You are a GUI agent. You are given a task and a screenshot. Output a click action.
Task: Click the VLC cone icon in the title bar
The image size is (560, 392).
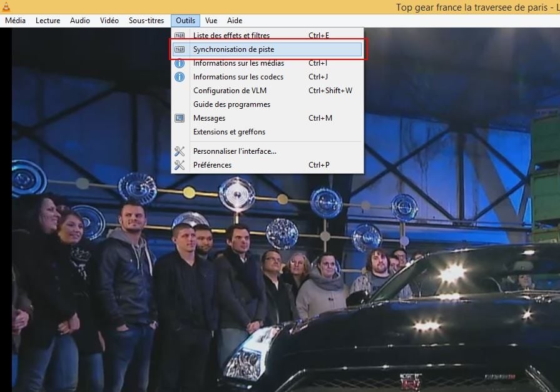click(x=6, y=6)
